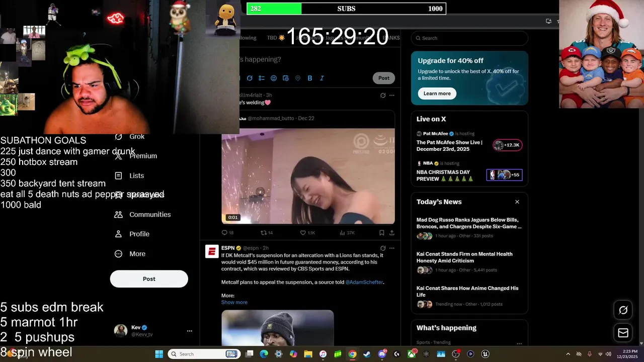Click the large white Post sidebar button
Viewport: 644px width, 362px height.
[149, 279]
